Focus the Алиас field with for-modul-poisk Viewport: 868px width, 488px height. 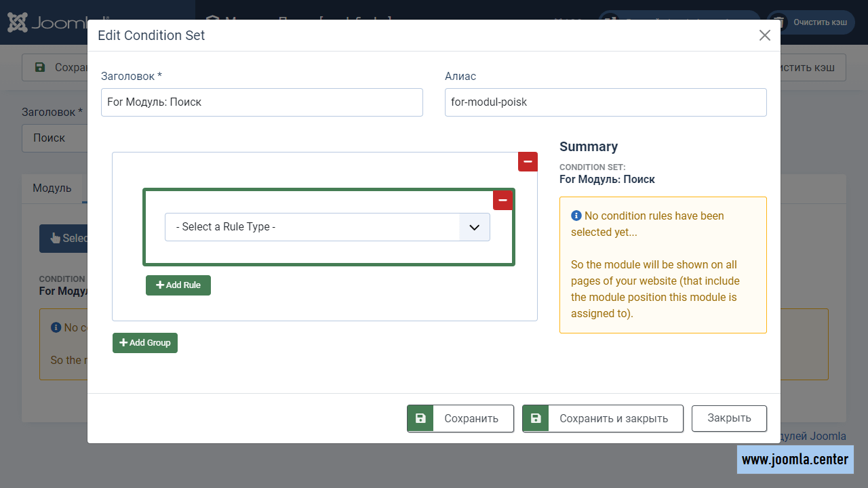[x=605, y=102]
